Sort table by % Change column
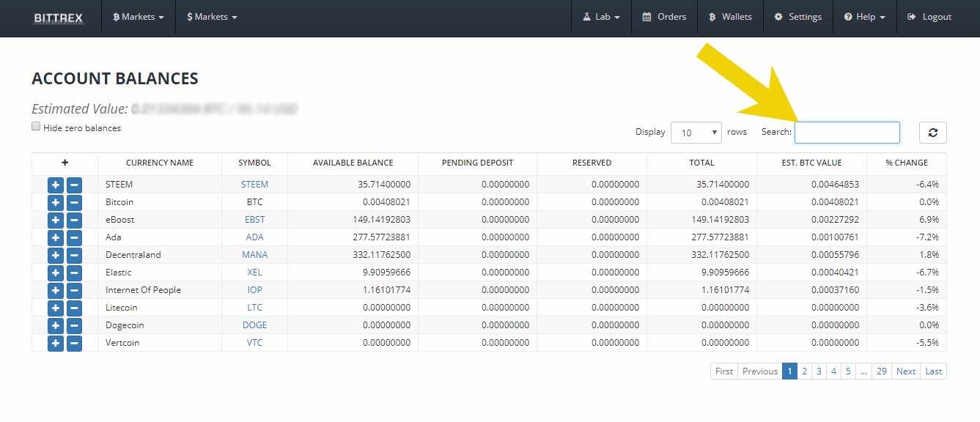This screenshot has height=422, width=980. (x=907, y=163)
